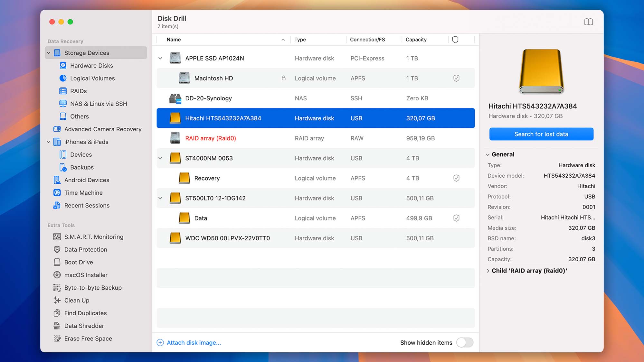The height and width of the screenshot is (362, 644).
Task: Select the Data Shredder tool entry
Action: 84,326
